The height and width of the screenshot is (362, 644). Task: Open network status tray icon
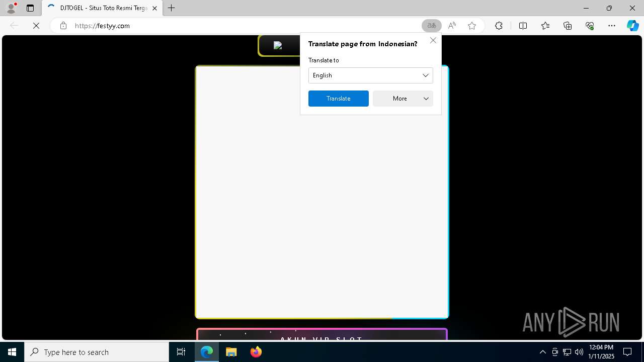click(x=567, y=352)
